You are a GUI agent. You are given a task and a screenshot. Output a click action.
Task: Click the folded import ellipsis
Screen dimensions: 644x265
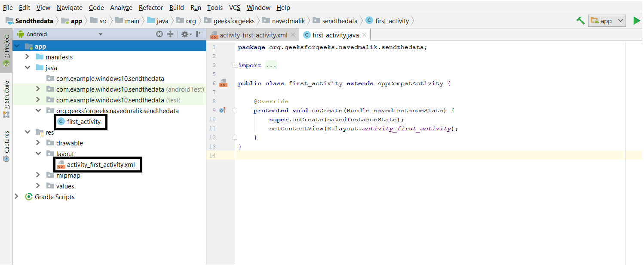[271, 65]
